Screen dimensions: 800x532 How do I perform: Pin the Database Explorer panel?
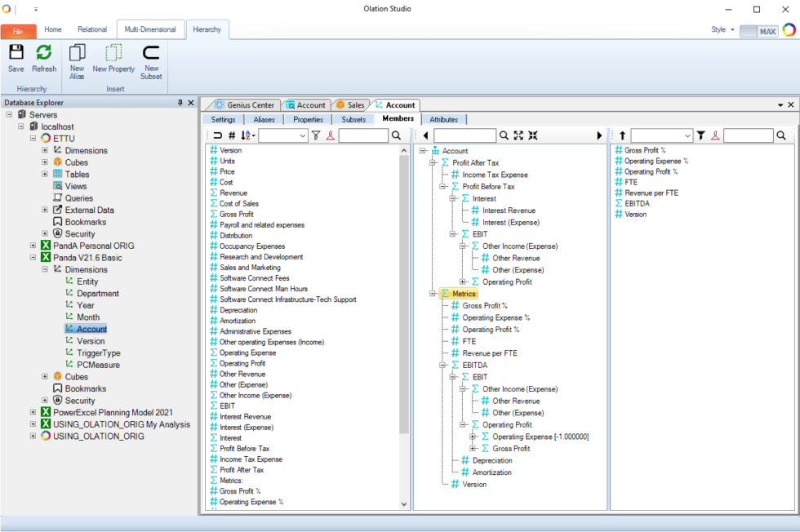pyautogui.click(x=180, y=103)
